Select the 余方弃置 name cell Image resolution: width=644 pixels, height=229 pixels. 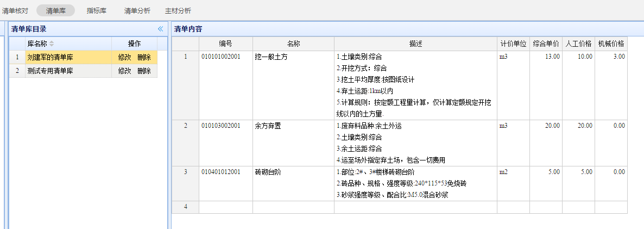coord(268,126)
